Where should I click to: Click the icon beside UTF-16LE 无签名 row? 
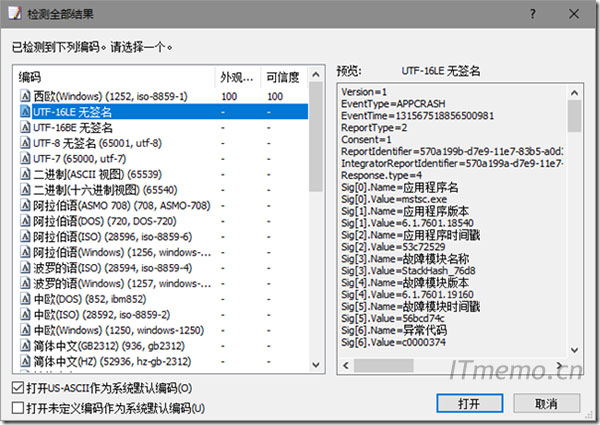[25, 112]
